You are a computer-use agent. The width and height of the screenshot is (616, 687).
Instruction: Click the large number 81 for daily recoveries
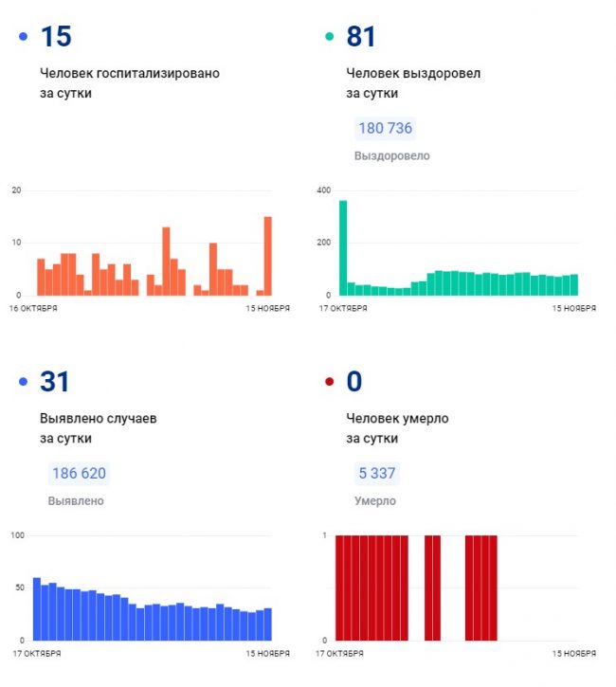click(361, 37)
